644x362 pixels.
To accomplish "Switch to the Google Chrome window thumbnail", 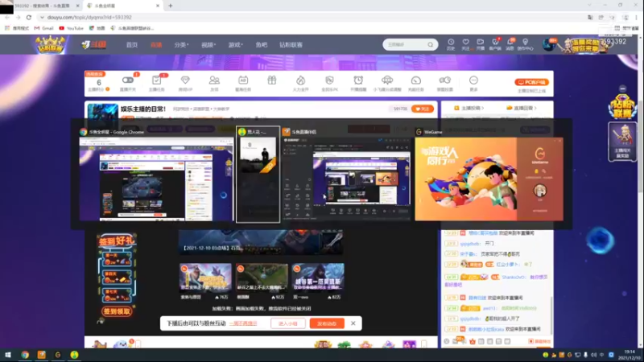I will tap(156, 179).
